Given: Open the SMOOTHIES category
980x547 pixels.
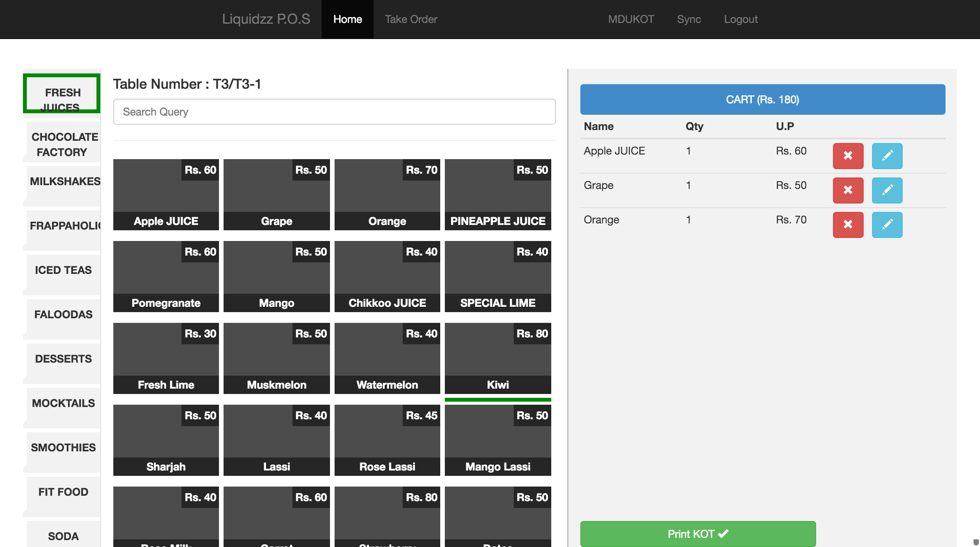Looking at the screenshot, I should tap(64, 448).
